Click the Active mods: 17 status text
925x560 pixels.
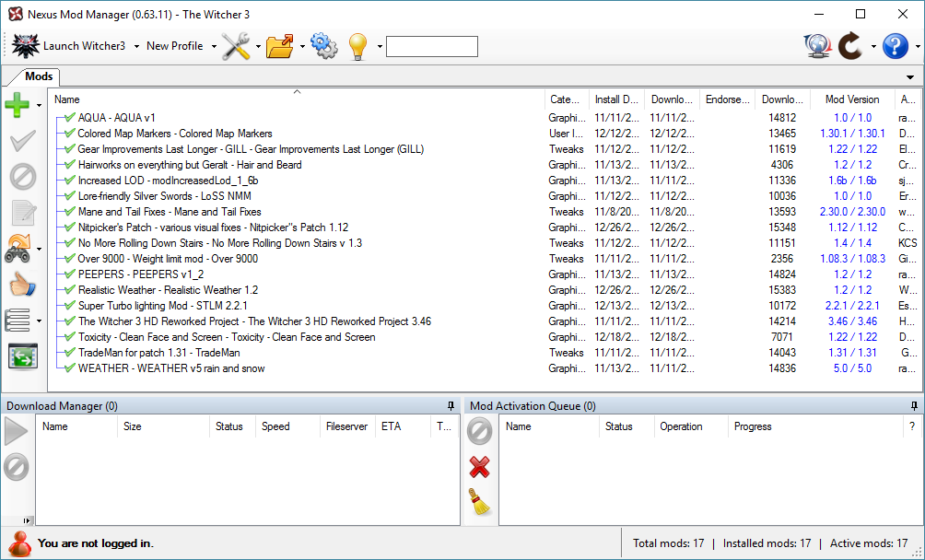click(x=869, y=542)
